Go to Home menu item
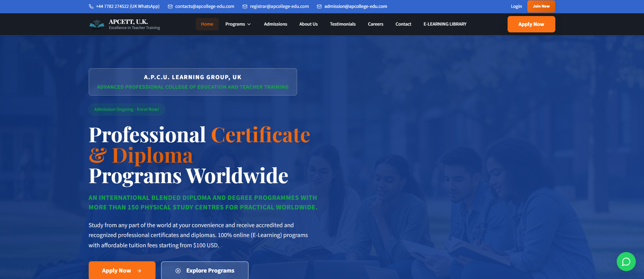The width and height of the screenshot is (644, 279). pyautogui.click(x=207, y=24)
